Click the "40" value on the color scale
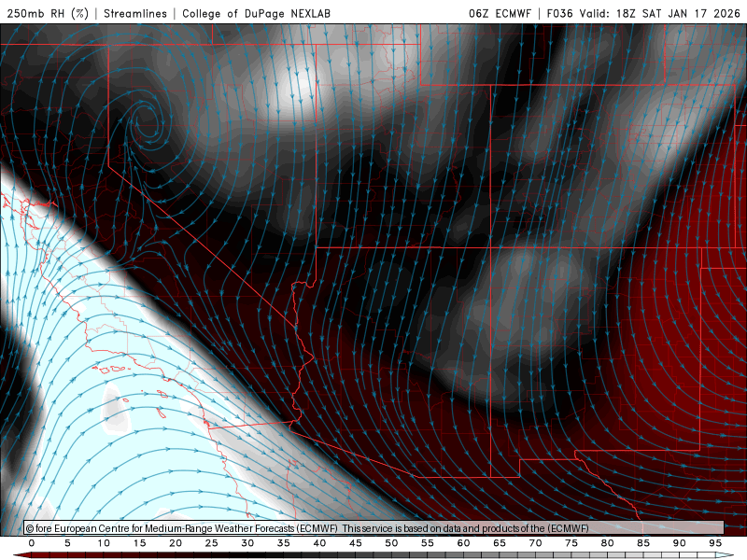The height and width of the screenshot is (560, 747). [x=319, y=543]
